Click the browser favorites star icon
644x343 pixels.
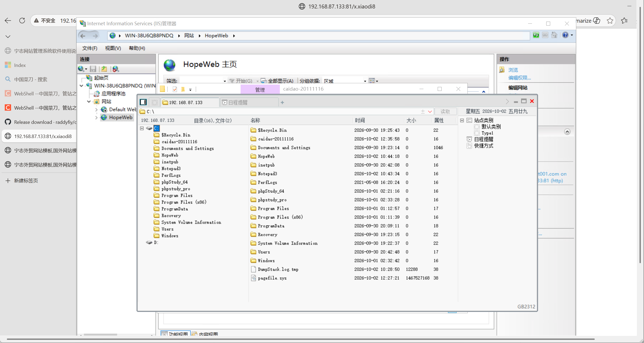tap(610, 21)
